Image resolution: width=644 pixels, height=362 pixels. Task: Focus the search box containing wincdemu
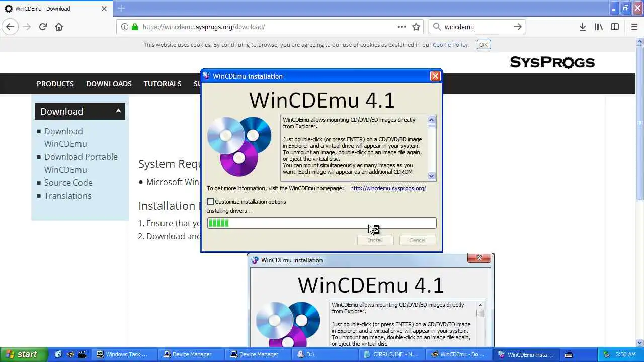[477, 27]
